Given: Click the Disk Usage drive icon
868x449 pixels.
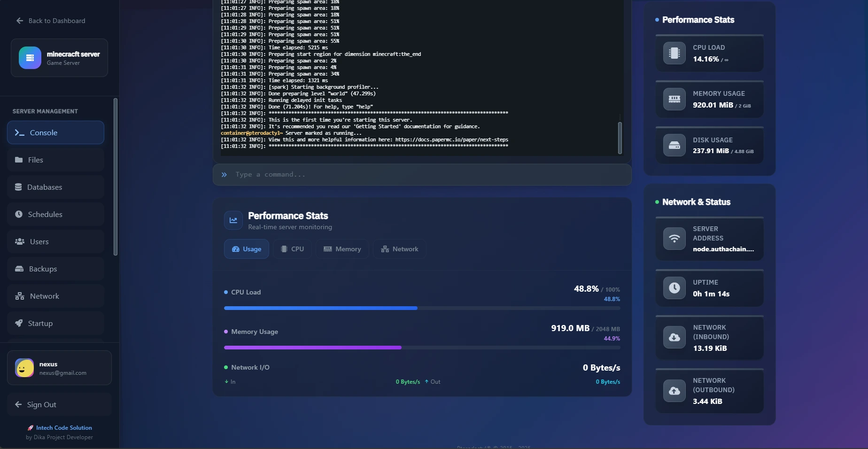Looking at the screenshot, I should click(674, 146).
